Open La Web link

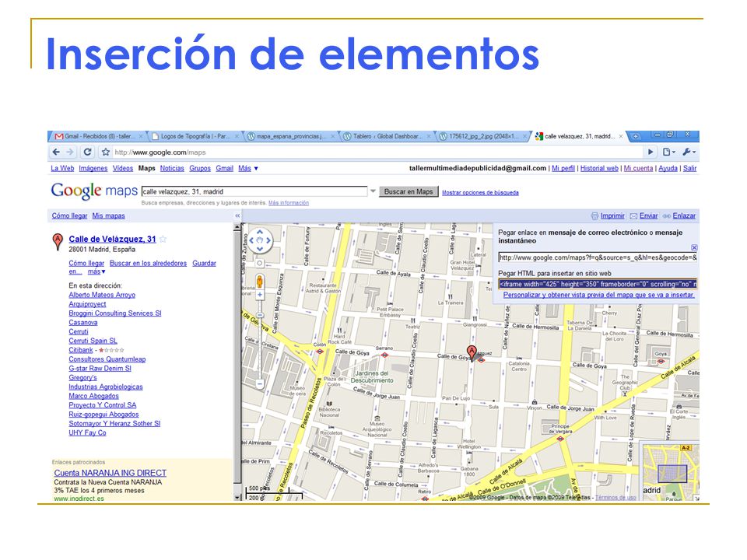click(62, 169)
